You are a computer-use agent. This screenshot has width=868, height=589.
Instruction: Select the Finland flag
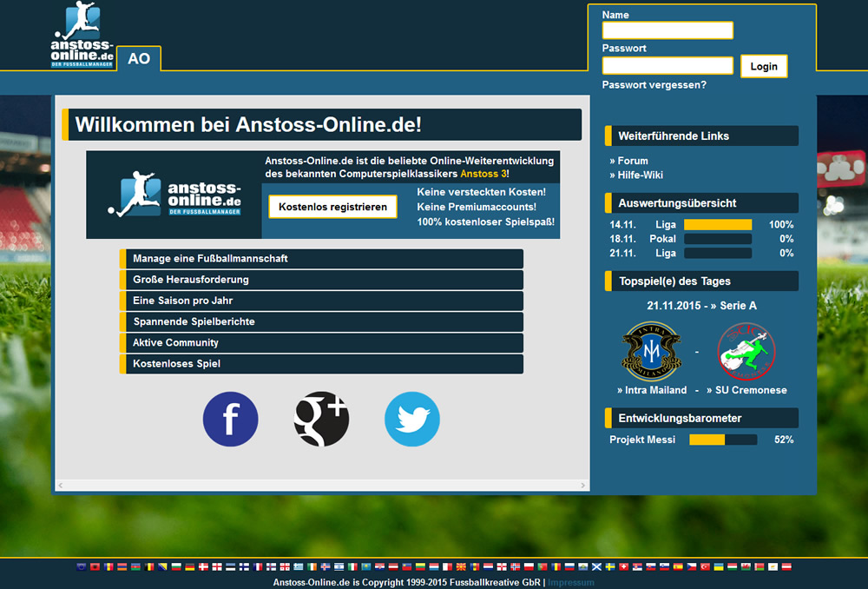tap(244, 566)
